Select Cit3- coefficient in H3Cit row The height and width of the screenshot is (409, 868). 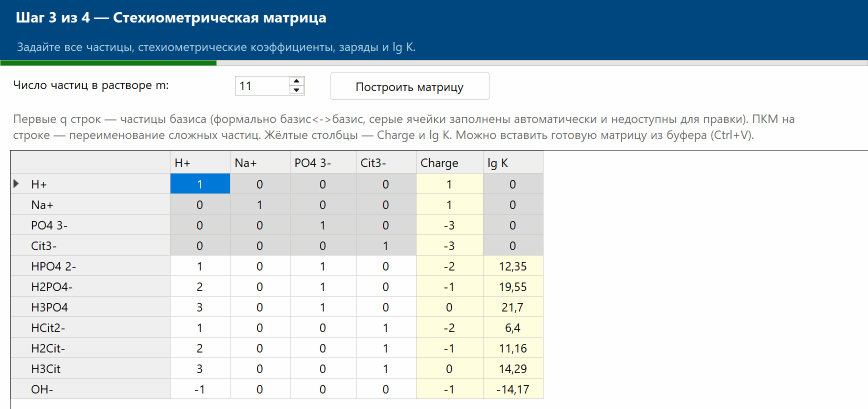(386, 368)
